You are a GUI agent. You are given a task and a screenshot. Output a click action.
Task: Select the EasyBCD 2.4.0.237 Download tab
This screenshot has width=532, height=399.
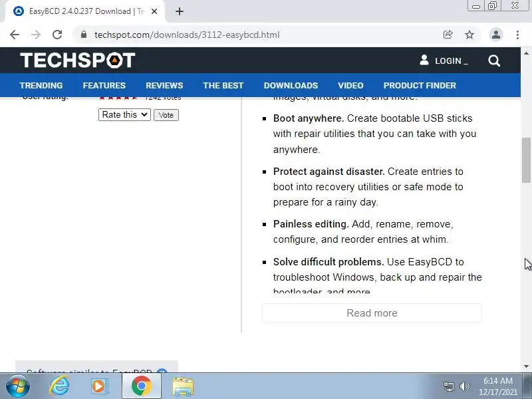point(84,11)
